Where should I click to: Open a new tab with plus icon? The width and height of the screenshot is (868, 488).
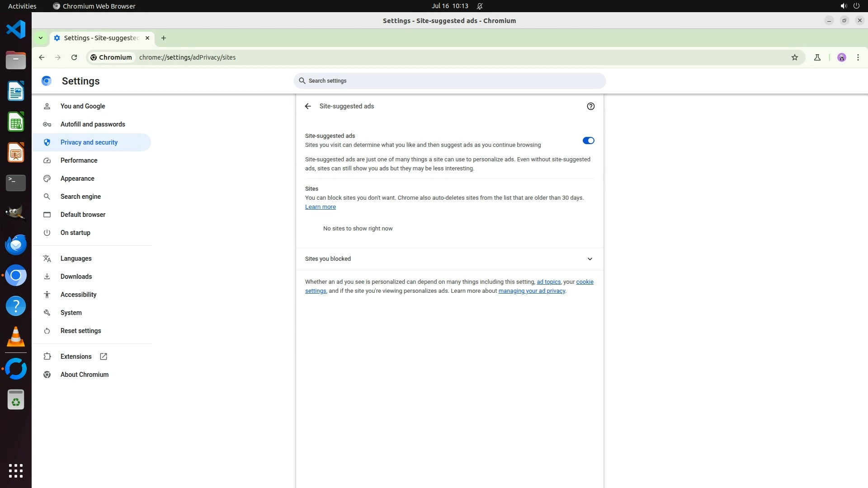(x=164, y=38)
